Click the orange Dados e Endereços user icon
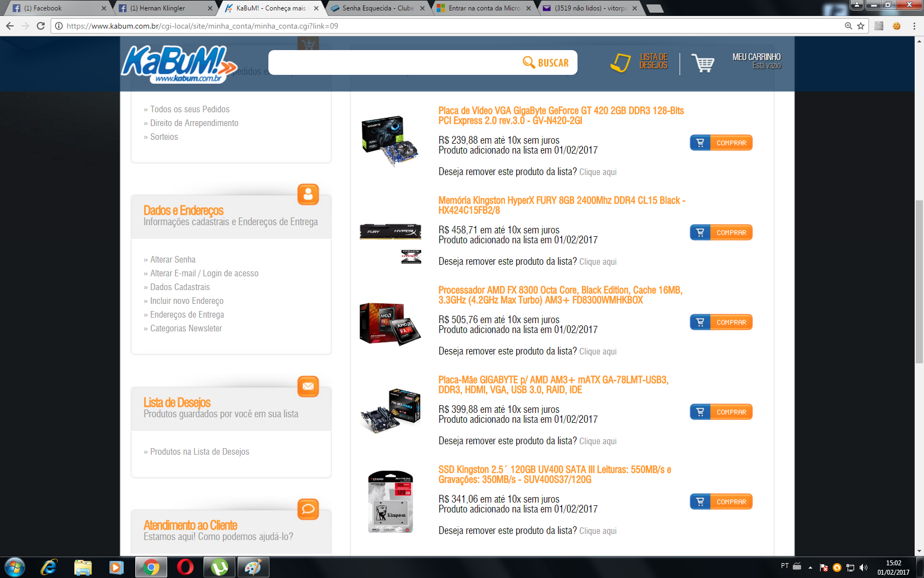The image size is (924, 578). point(308,194)
